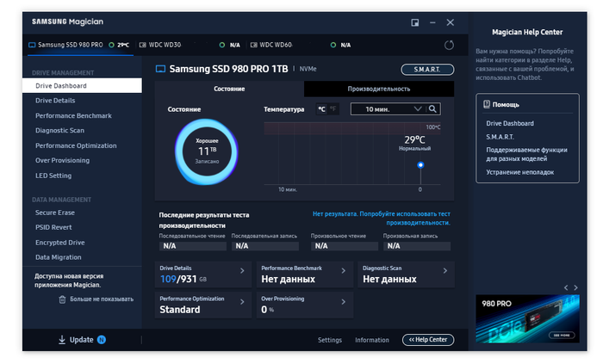Viewport: 603px width, 364px height.
Task: Open Performance Optimization card arrow
Action: click(x=242, y=302)
